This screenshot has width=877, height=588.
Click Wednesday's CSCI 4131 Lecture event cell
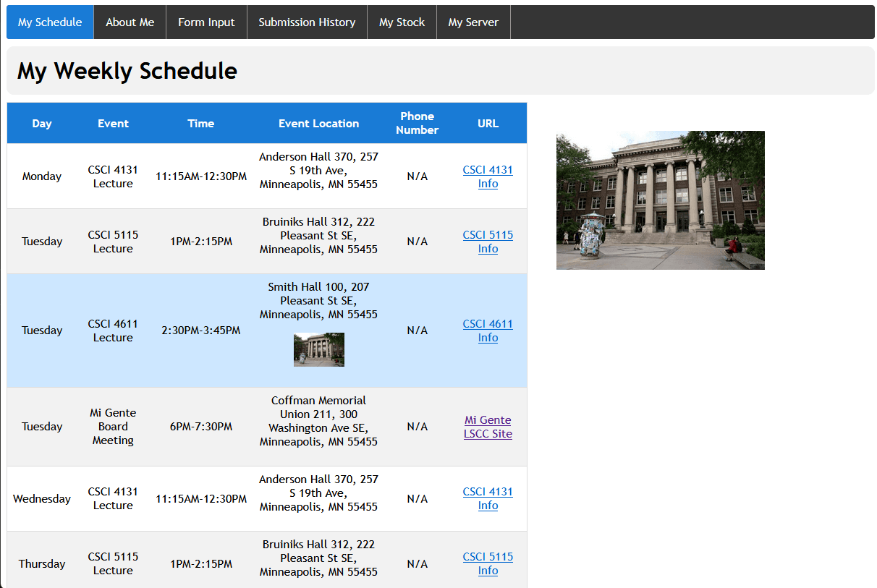(113, 498)
